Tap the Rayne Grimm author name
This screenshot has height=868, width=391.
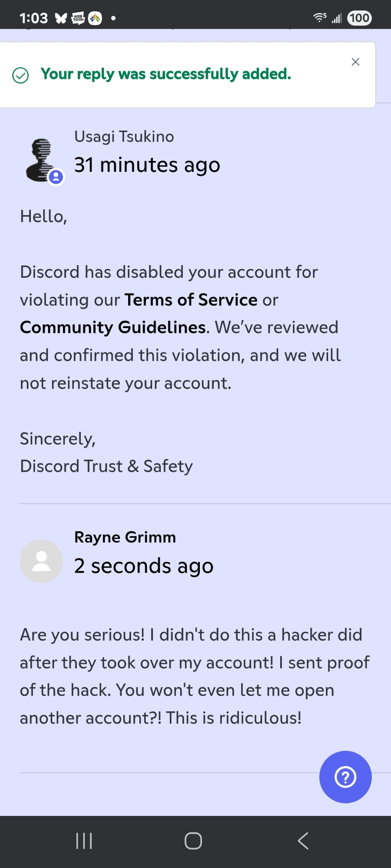point(125,537)
